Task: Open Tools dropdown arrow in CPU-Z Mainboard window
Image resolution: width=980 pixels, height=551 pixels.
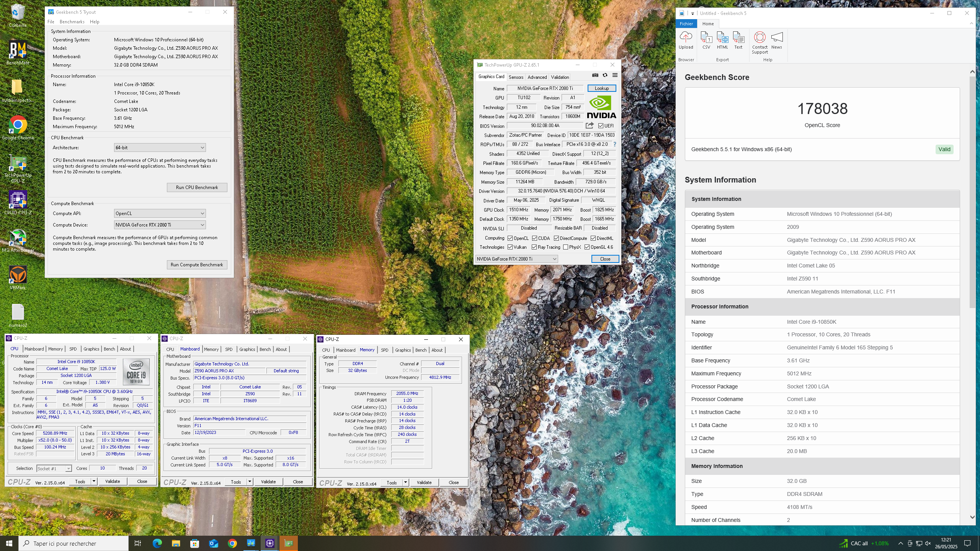Action: [x=250, y=482]
